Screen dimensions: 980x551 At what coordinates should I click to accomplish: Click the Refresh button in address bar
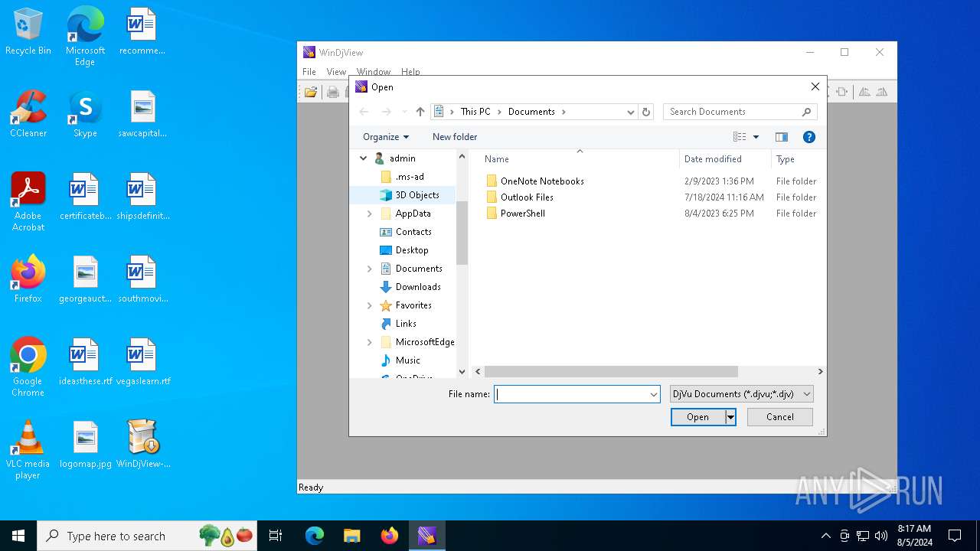(x=646, y=112)
